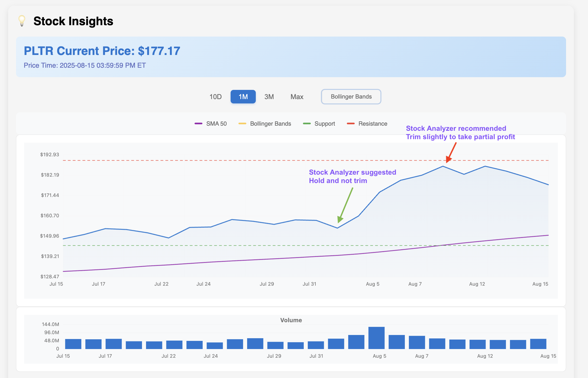Click the Jul 29 label on volume chart
This screenshot has height=378, width=588.
274,356
